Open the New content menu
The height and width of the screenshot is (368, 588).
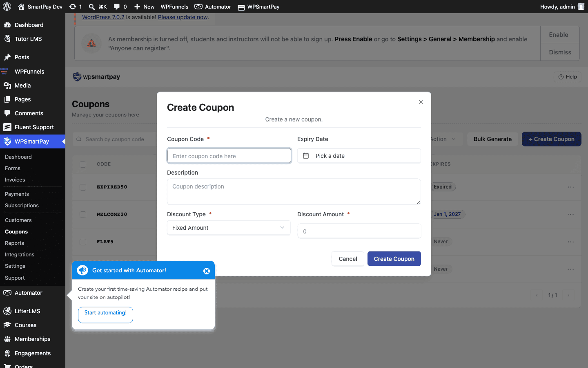tap(145, 7)
